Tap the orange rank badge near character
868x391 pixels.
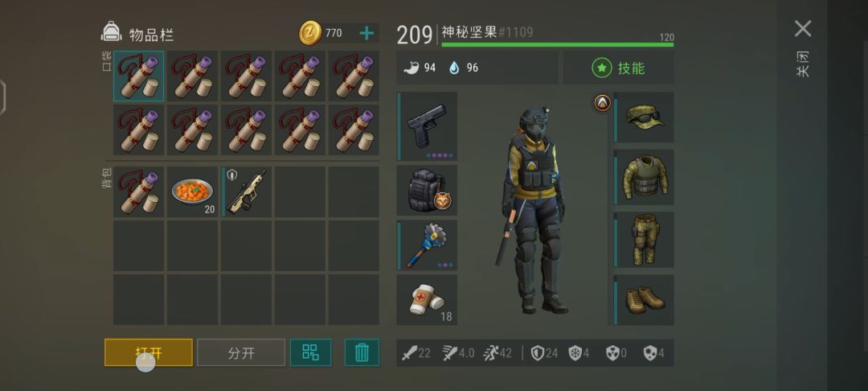603,102
